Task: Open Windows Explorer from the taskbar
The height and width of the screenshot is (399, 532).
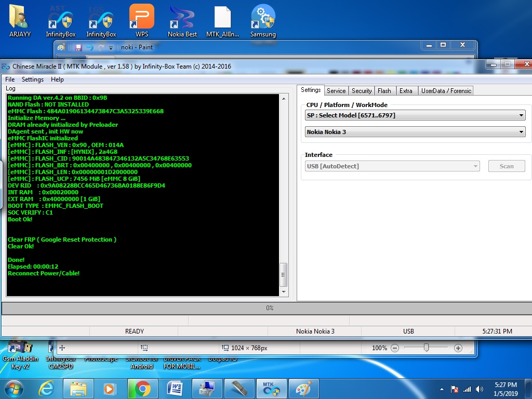Action: click(78, 389)
